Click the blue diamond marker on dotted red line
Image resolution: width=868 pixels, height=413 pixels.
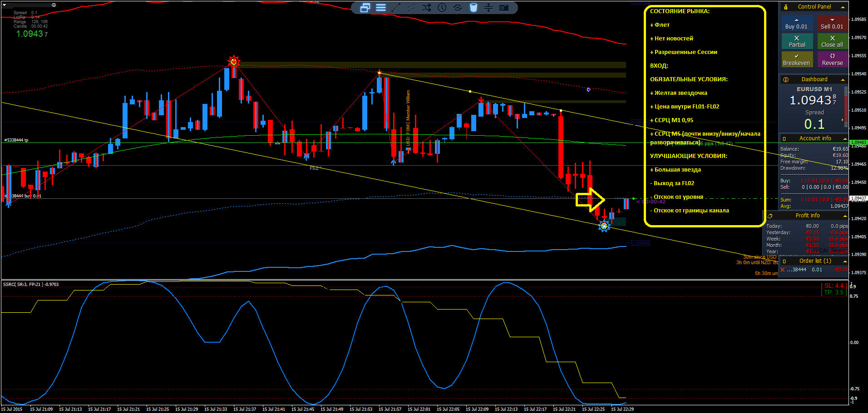pyautogui.click(x=588, y=89)
